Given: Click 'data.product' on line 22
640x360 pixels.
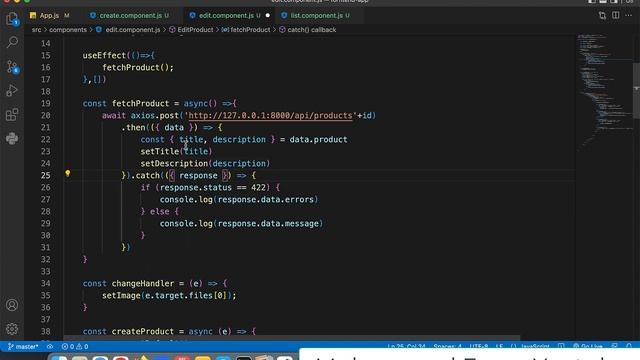Looking at the screenshot, I should point(318,140).
